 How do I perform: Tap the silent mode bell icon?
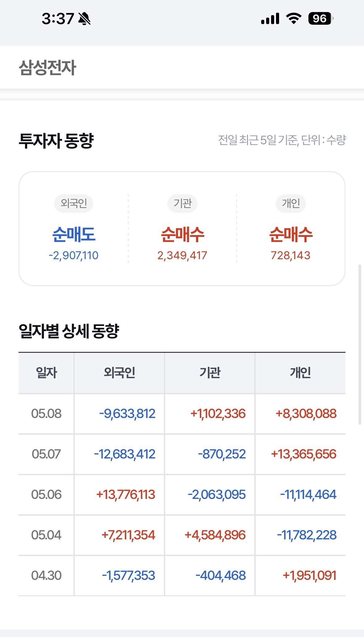click(84, 19)
